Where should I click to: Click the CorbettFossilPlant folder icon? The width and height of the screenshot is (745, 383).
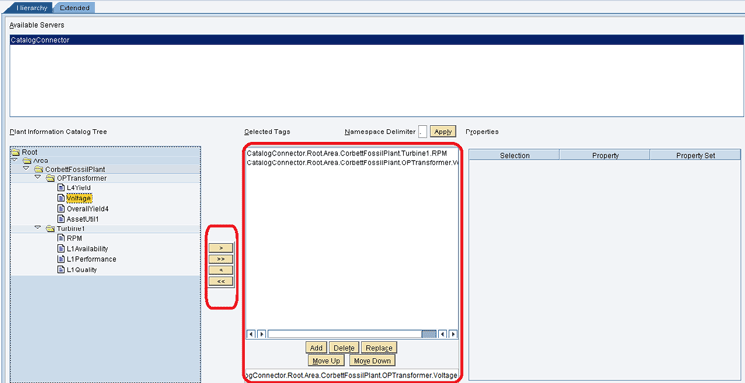(x=38, y=169)
